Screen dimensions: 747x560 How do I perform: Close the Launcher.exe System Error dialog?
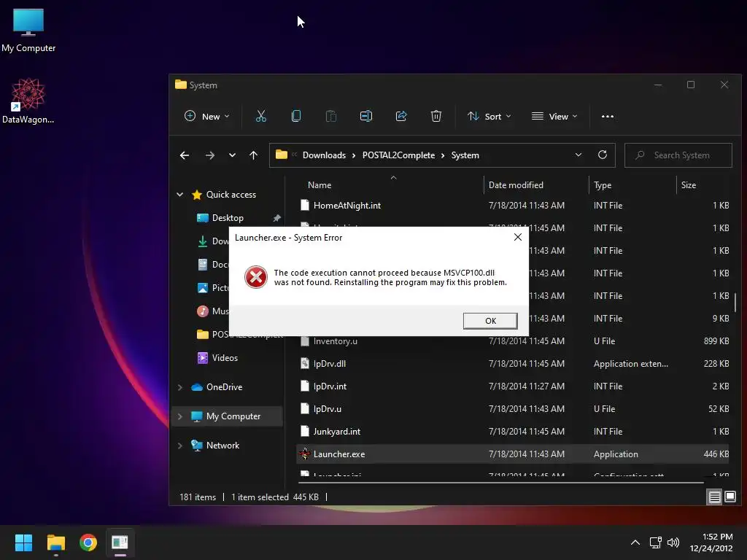point(518,237)
